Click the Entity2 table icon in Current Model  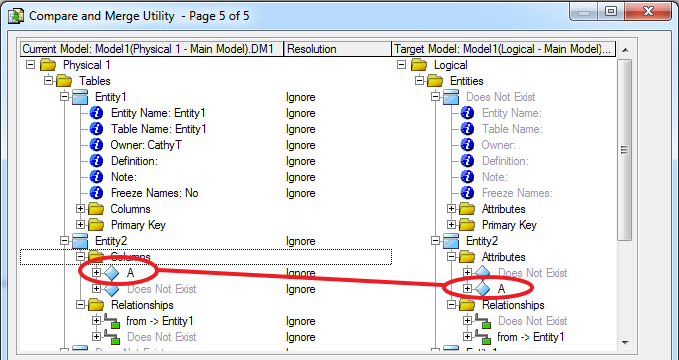(x=80, y=241)
